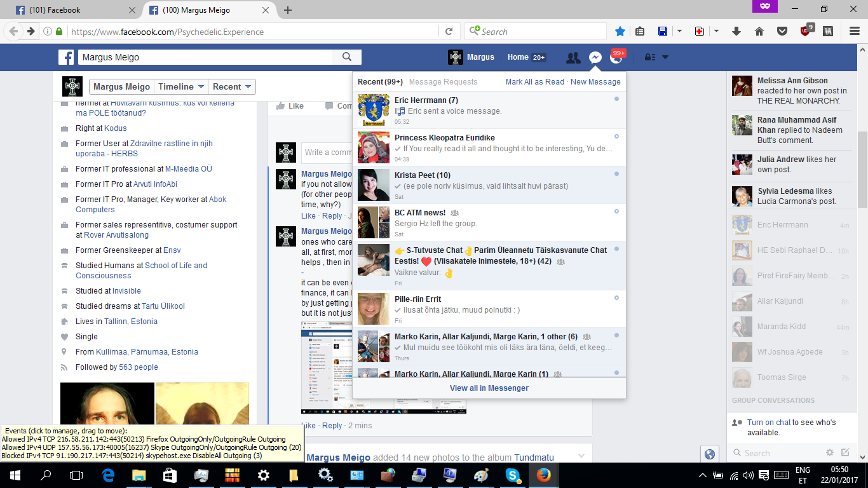Image resolution: width=868 pixels, height=488 pixels.
Task: Open 563 people followers link
Action: click(x=139, y=367)
